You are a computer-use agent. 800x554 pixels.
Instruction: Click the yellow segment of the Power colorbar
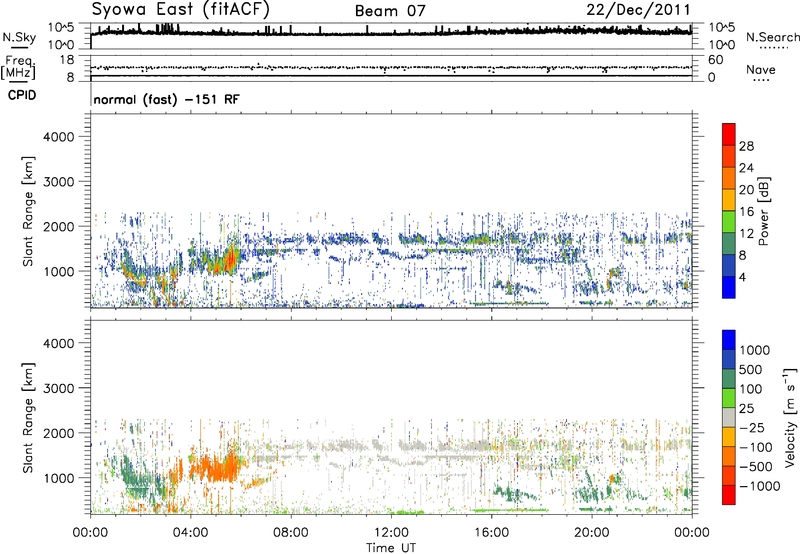[729, 199]
